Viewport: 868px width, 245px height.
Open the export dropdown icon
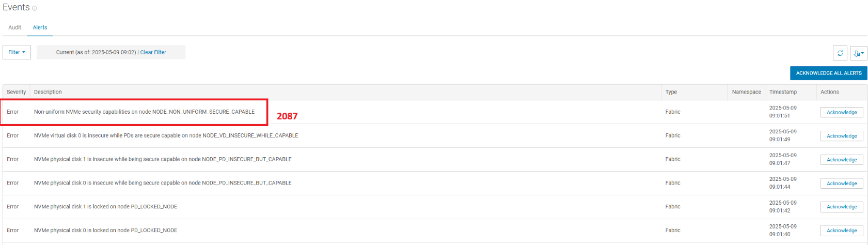coord(858,53)
